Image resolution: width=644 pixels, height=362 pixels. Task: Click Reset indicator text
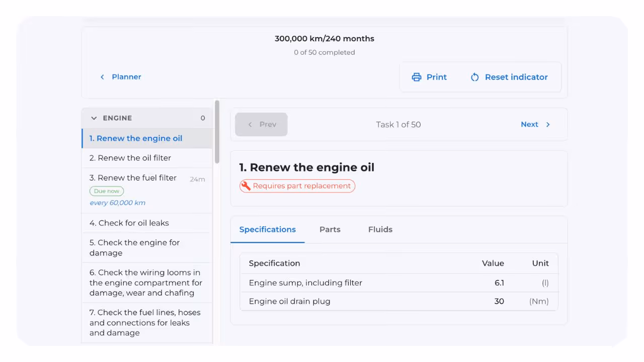pos(516,77)
